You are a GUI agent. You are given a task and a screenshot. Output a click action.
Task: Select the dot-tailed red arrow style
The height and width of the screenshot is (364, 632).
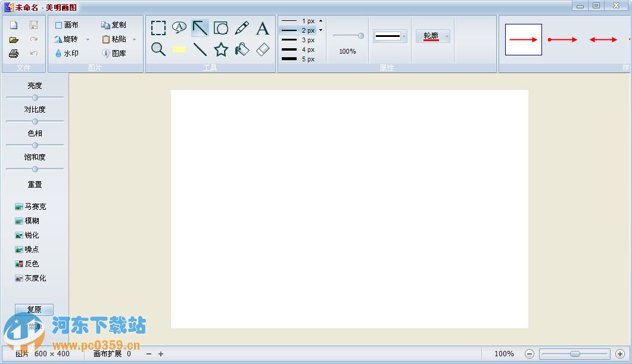(x=563, y=39)
